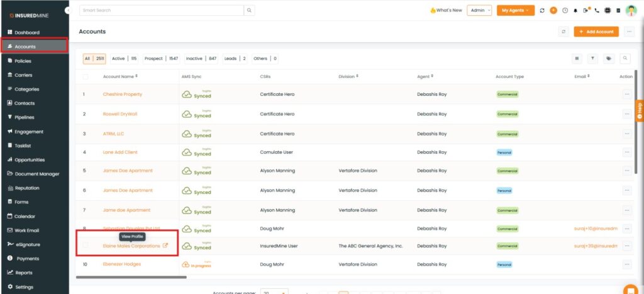This screenshot has height=294, width=644.
Task: Open Pipelines in the left sidebar
Action: [x=25, y=117]
